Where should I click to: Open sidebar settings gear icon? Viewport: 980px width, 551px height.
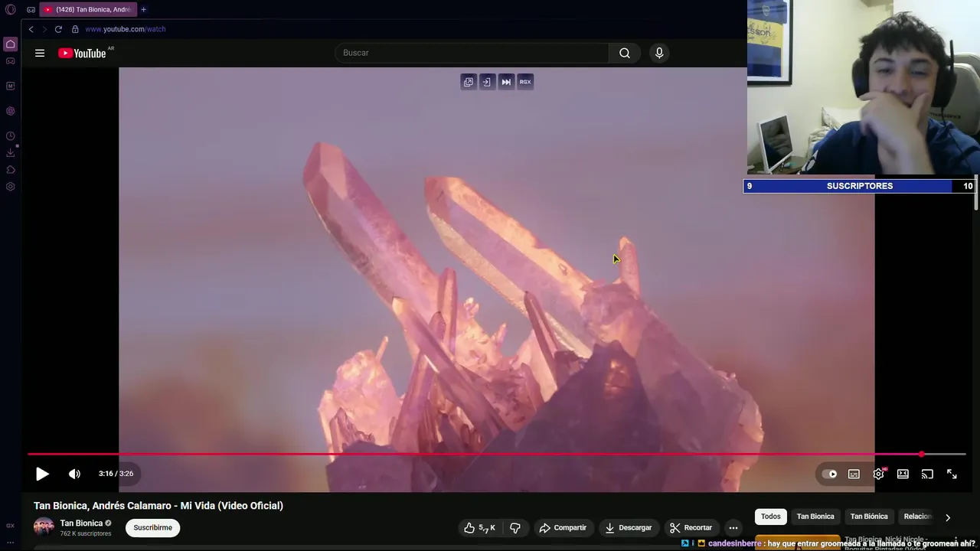point(10,187)
